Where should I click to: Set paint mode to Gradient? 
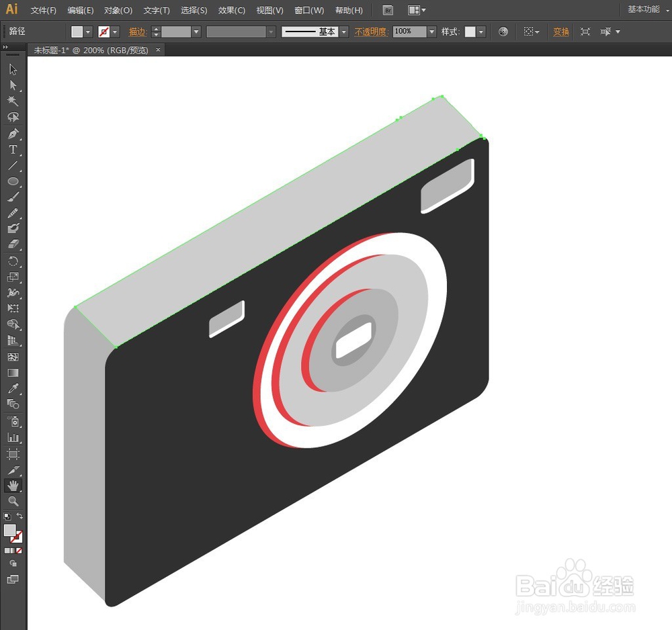(x=13, y=551)
